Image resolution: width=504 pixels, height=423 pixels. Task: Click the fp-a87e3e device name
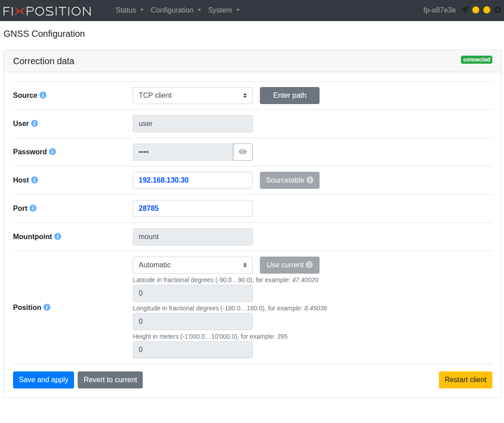[x=439, y=10]
